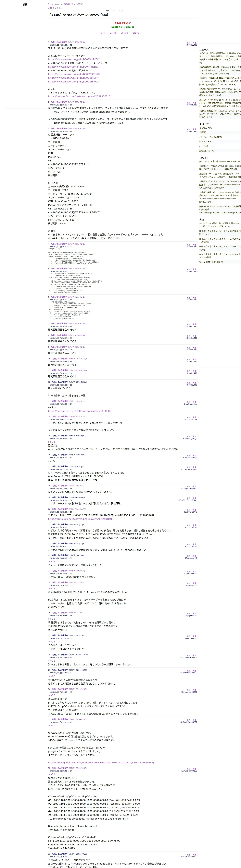The width and height of the screenshot is (241, 868).
Task: Go to the 次100 posts
Action: click(125, 33)
